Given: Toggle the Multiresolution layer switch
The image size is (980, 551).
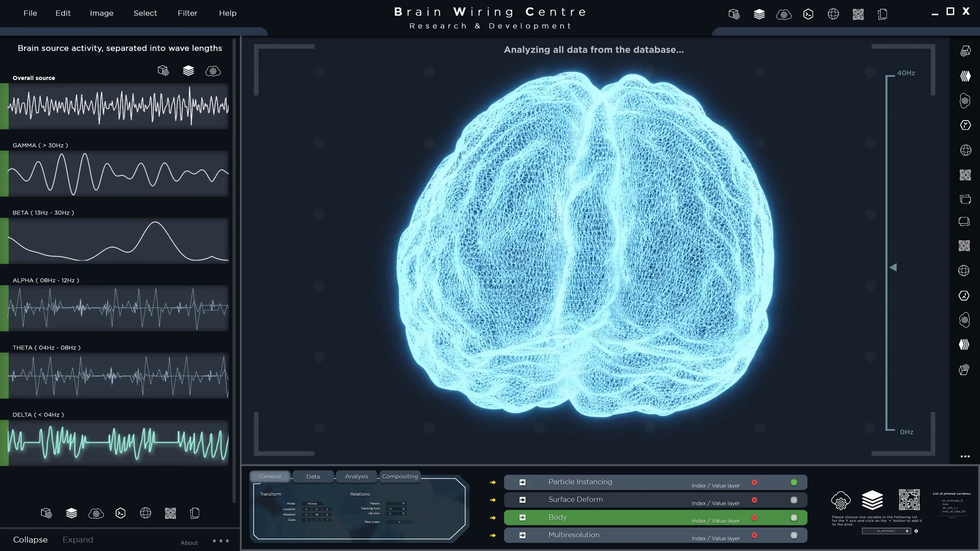Looking at the screenshot, I should tap(794, 535).
